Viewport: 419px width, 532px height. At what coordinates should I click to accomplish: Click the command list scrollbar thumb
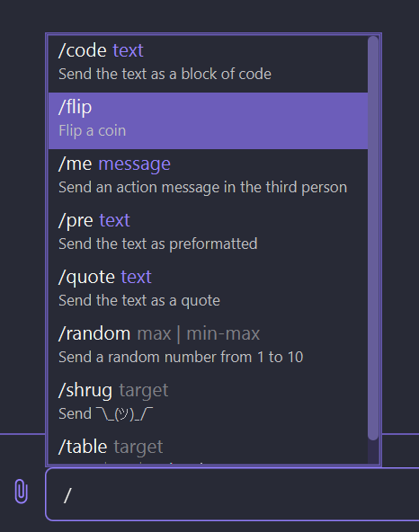point(373,238)
